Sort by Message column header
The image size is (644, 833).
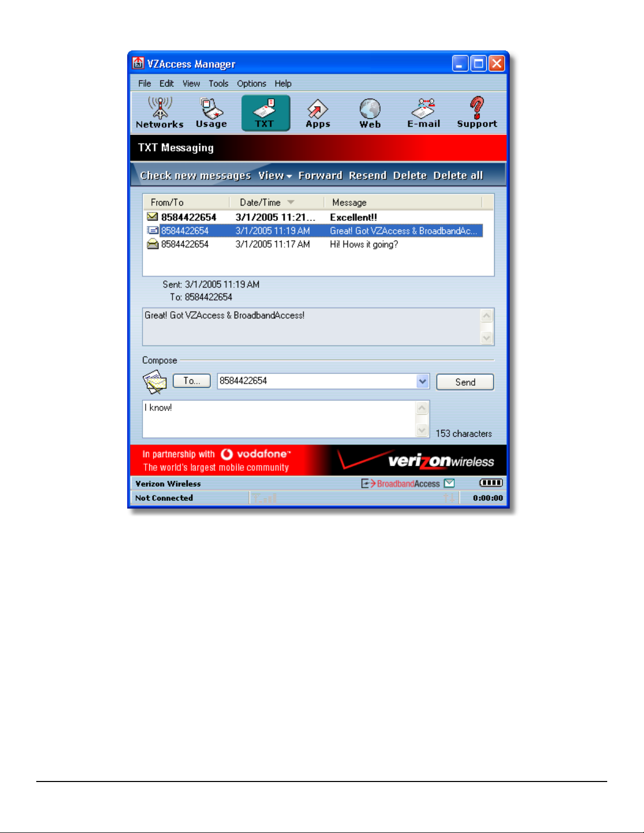tap(403, 202)
